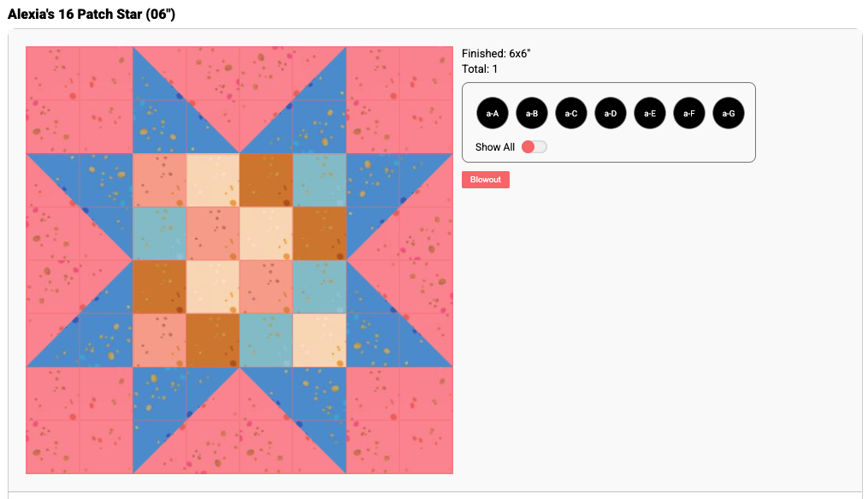Highlight the a-F piece circle

click(x=689, y=113)
